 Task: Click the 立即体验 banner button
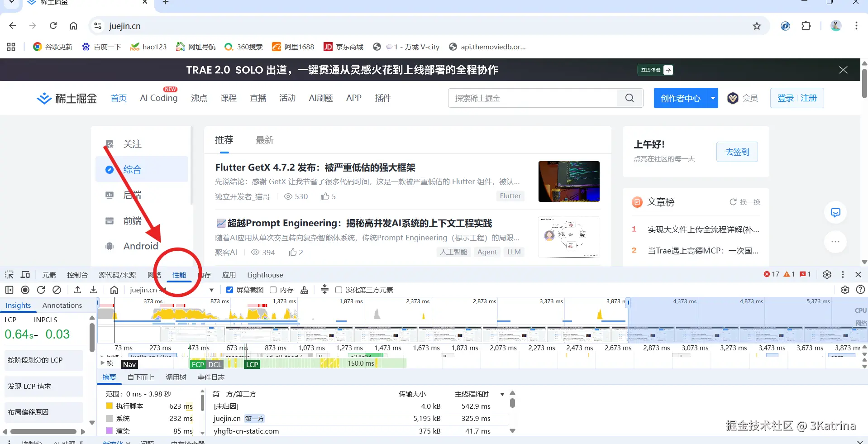click(x=656, y=70)
